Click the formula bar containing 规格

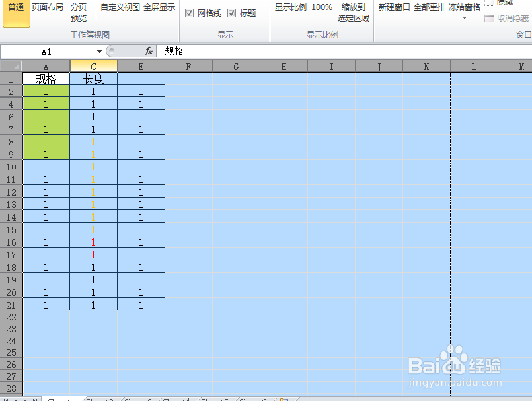(344, 52)
